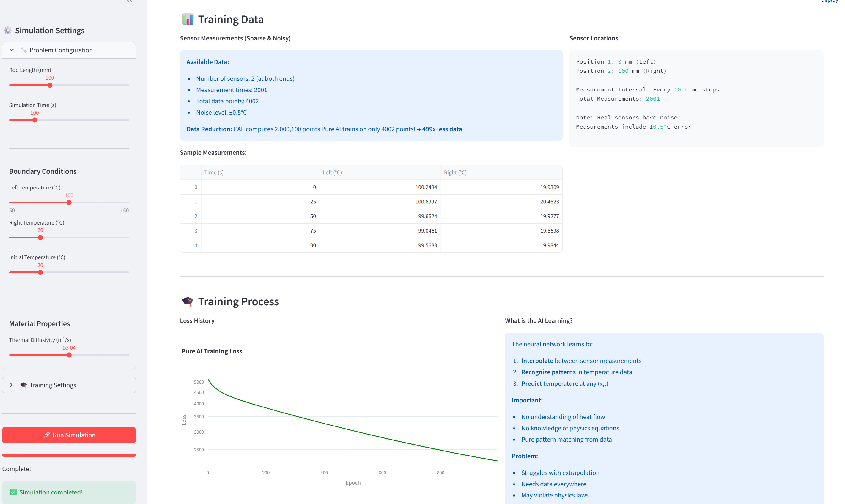This screenshot has height=504, width=845.
Task: Click the green checkmark icon beside Simulation completed
Action: (13, 492)
